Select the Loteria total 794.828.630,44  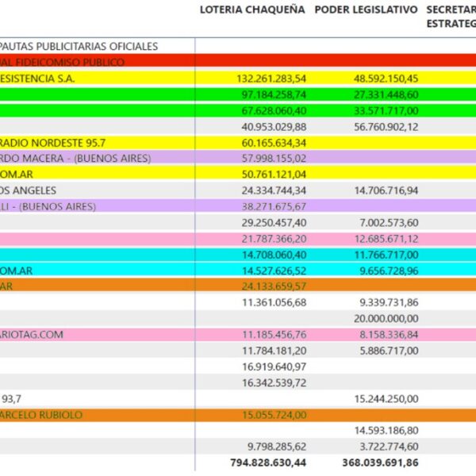pyautogui.click(x=268, y=463)
